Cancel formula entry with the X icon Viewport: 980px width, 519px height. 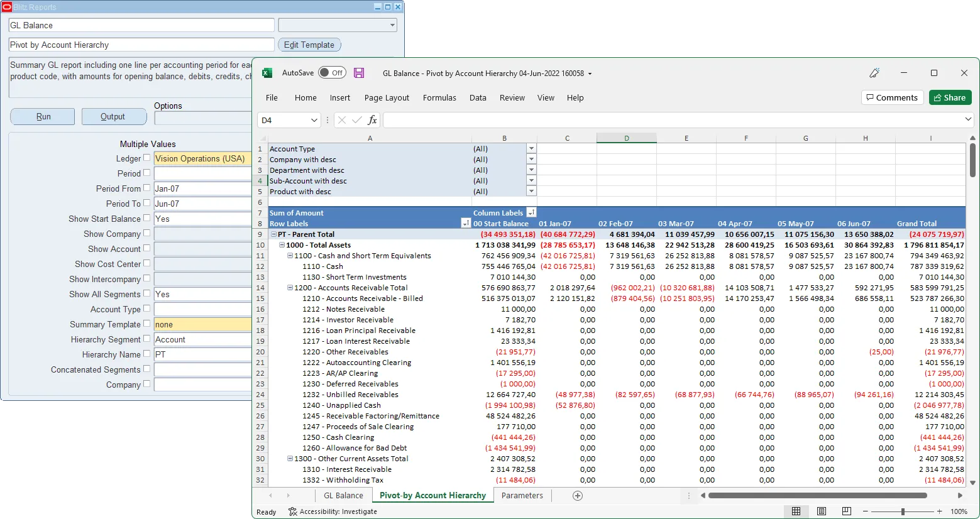(x=341, y=120)
